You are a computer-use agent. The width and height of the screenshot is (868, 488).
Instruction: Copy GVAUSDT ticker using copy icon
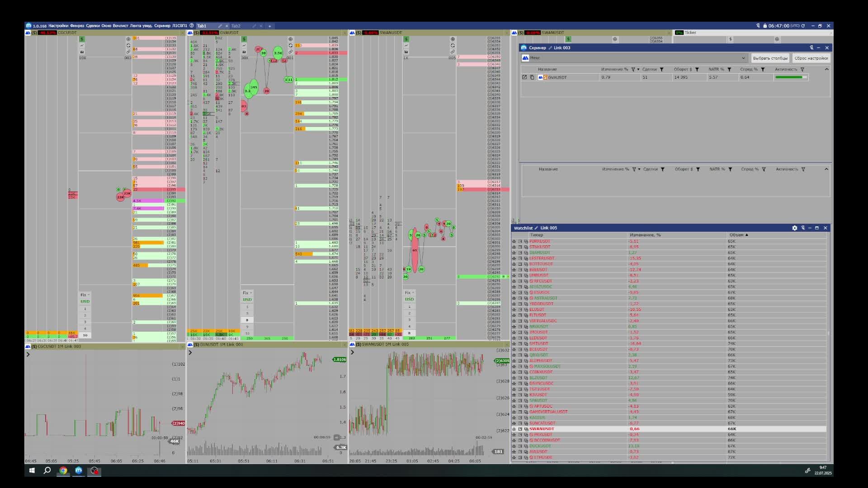click(x=532, y=77)
